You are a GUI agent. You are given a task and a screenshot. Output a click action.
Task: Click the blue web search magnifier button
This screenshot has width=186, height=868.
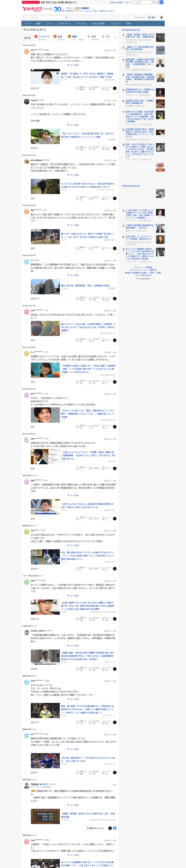161,2
